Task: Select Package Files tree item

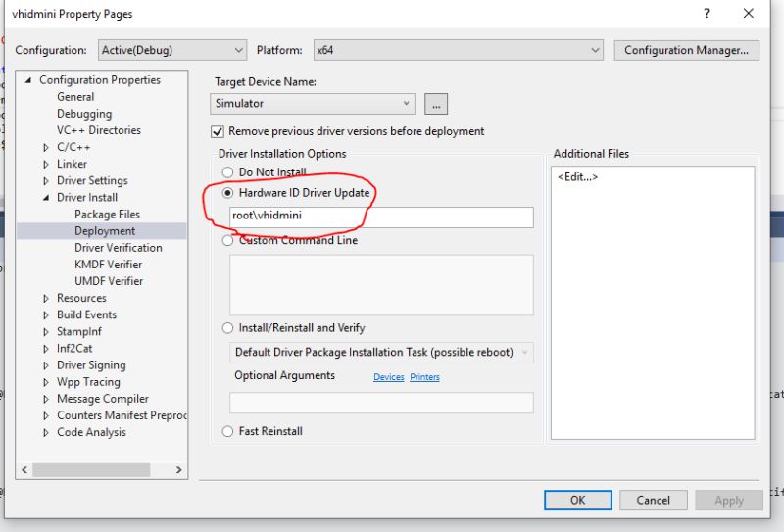Action: (107, 215)
